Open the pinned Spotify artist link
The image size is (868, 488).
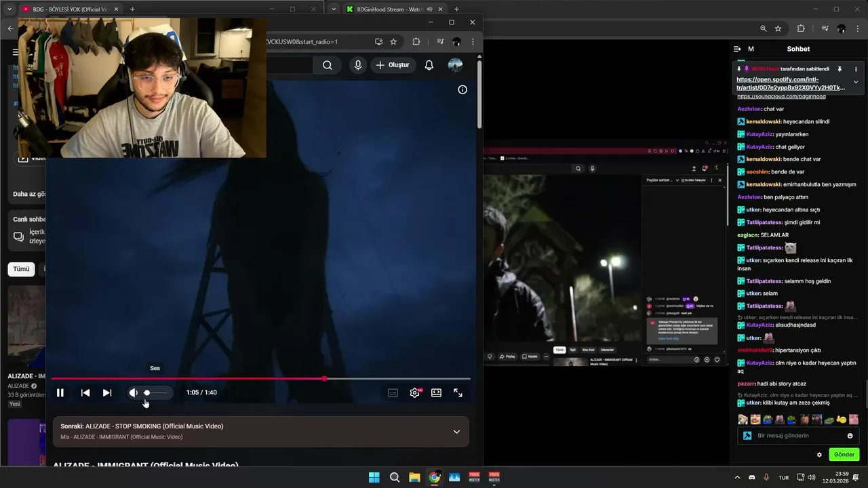pyautogui.click(x=791, y=83)
